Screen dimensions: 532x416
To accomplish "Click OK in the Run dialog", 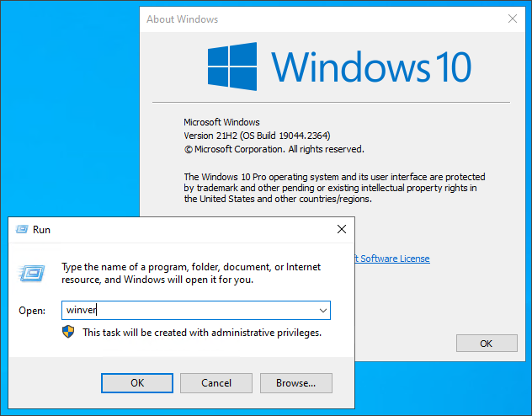I will coord(137,383).
